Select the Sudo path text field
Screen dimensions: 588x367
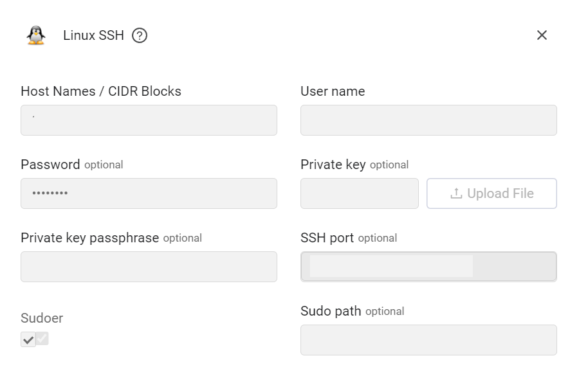pyautogui.click(x=428, y=340)
